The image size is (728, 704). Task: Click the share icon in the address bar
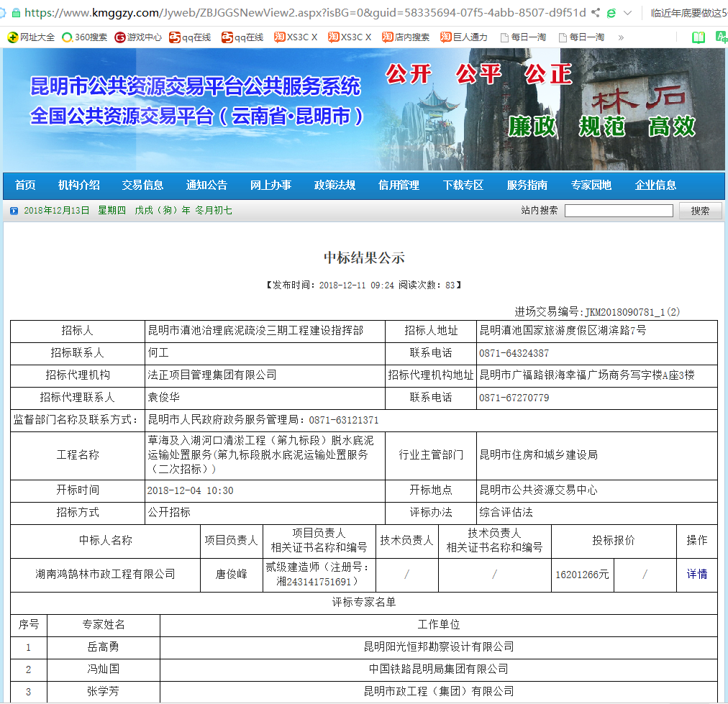596,13
